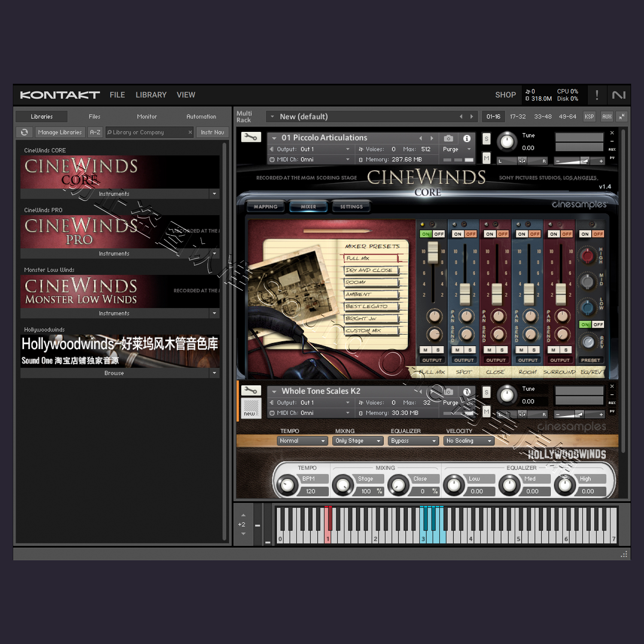The height and width of the screenshot is (644, 644).
Task: Open the VIEW menu
Action: [x=186, y=95]
